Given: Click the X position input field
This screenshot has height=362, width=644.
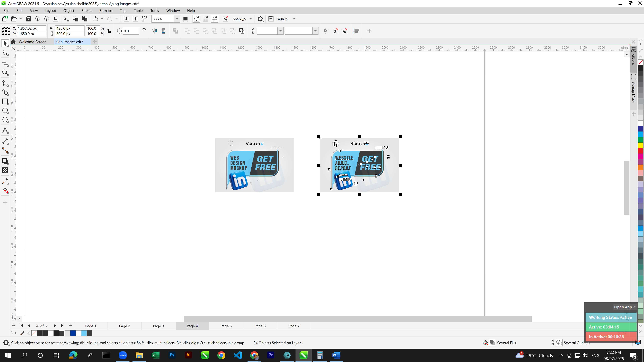Looking at the screenshot, I should (x=31, y=28).
